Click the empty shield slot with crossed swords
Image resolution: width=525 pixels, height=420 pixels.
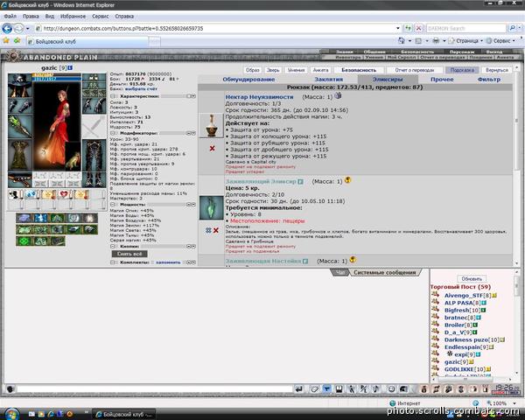tap(94, 126)
